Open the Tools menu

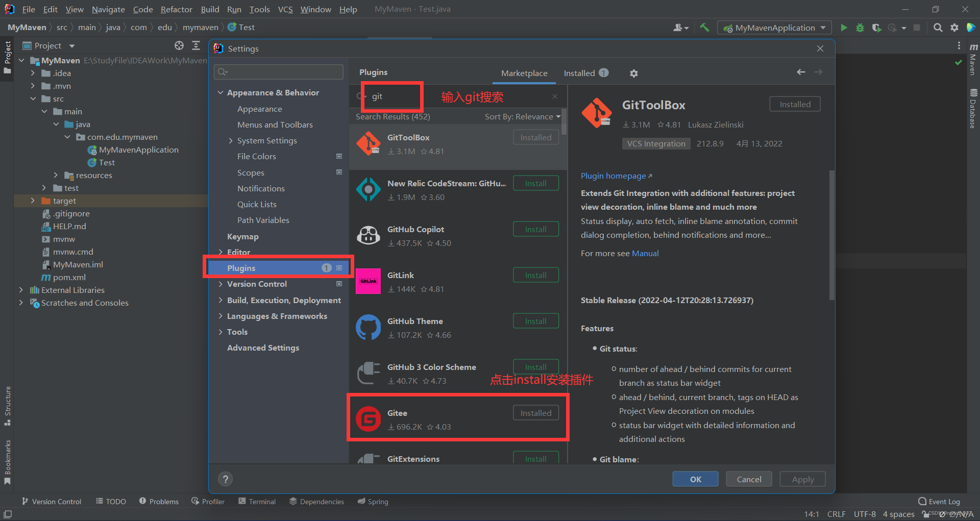[x=259, y=9]
